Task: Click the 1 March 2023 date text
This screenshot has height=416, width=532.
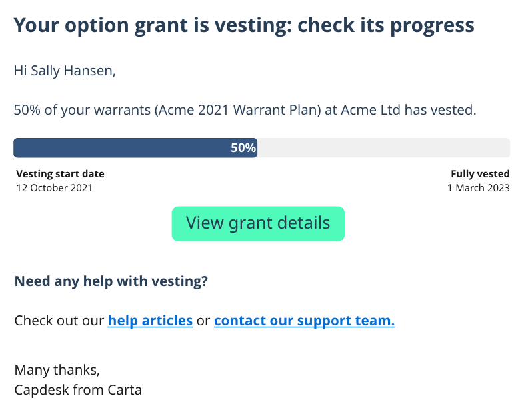Action: [479, 187]
